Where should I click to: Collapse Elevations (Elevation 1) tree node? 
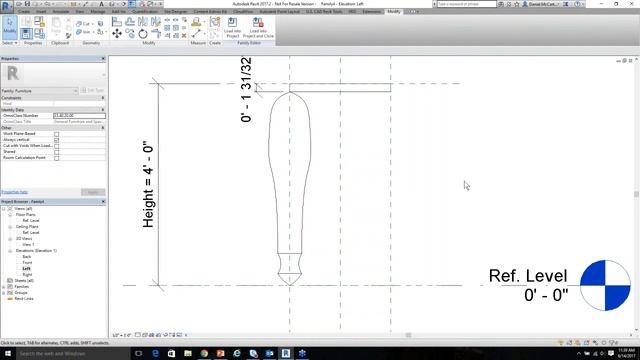(10, 251)
